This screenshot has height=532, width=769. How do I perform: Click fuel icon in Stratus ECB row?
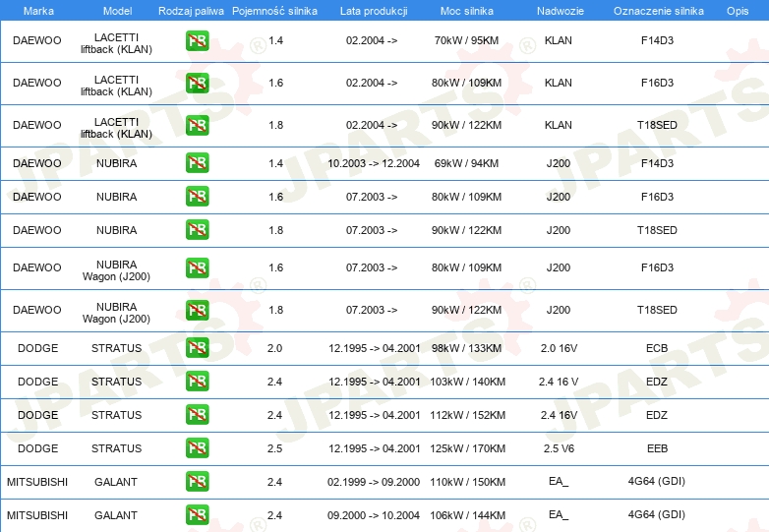pyautogui.click(x=197, y=348)
